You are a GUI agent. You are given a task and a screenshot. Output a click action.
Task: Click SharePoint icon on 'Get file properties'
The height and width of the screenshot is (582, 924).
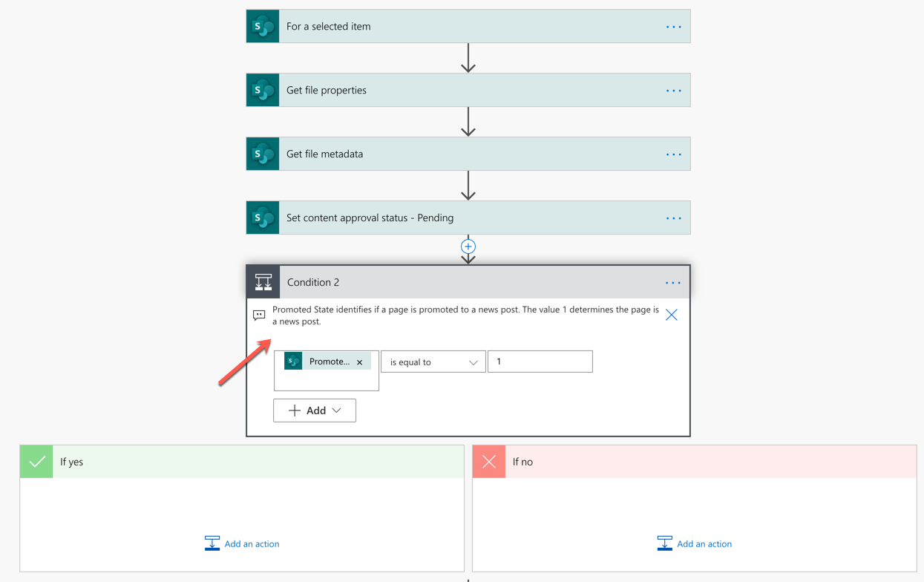coord(263,91)
